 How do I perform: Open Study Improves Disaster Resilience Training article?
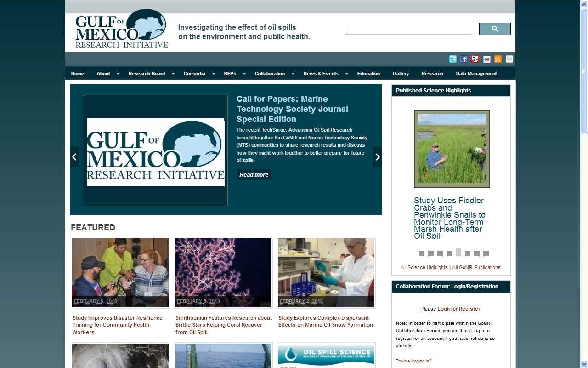118,325
